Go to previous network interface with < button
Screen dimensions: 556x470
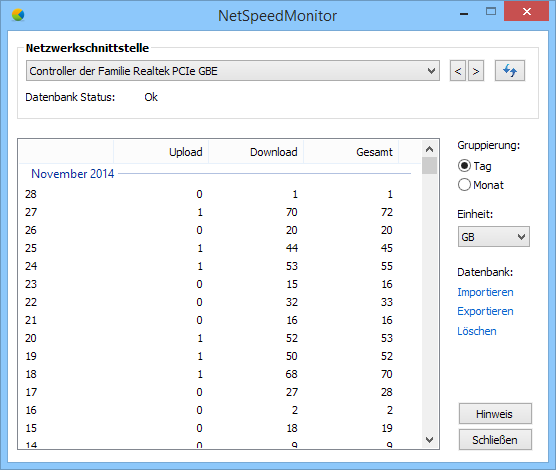tap(458, 71)
